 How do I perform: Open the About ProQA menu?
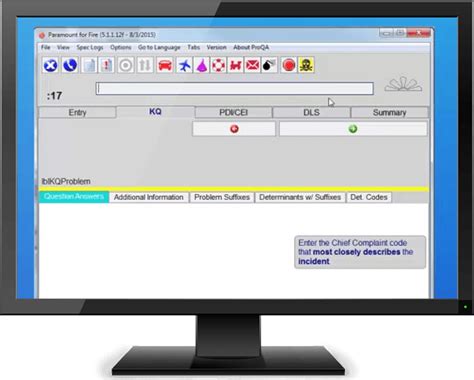click(x=251, y=47)
